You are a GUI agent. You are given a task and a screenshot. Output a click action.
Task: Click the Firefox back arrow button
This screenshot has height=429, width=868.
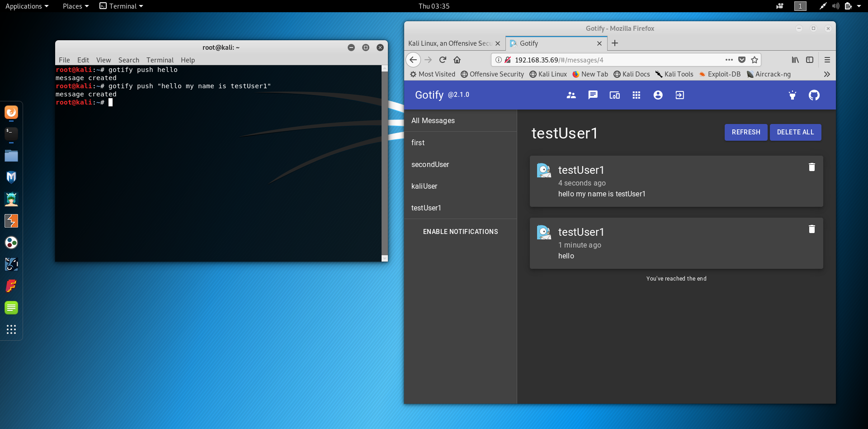click(413, 60)
